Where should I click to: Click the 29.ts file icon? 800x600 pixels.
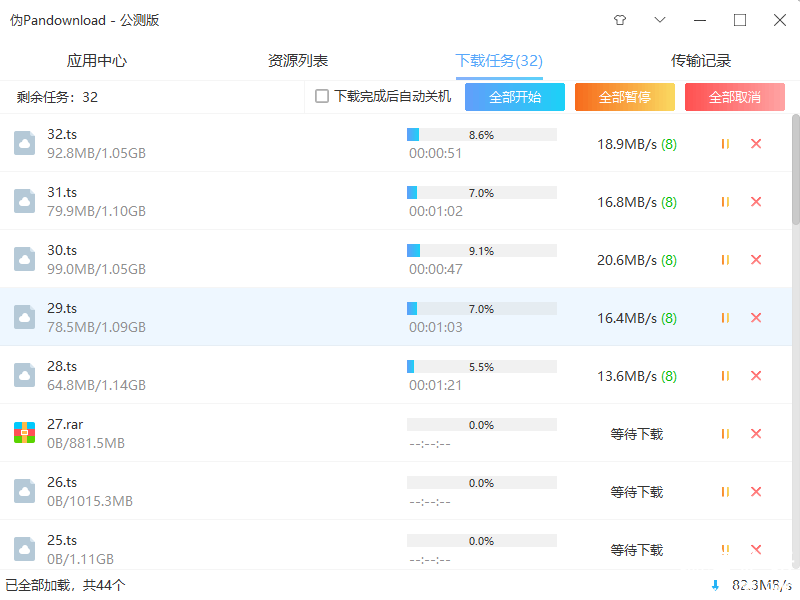pos(24,317)
